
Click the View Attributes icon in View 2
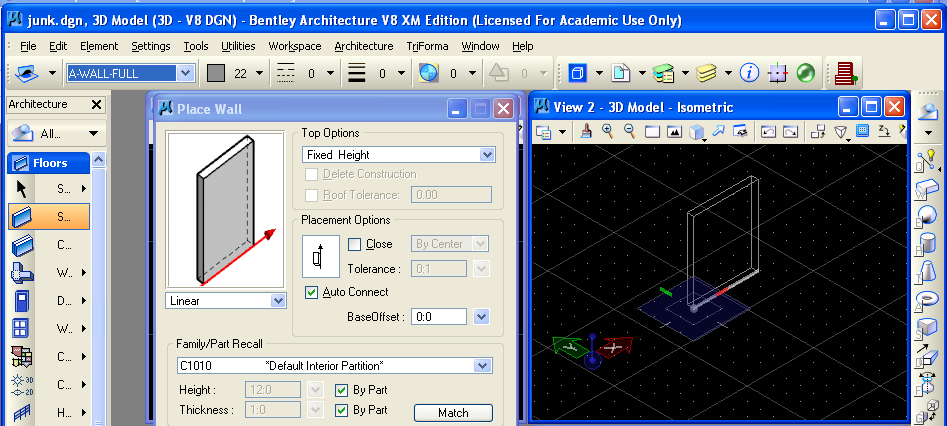544,132
